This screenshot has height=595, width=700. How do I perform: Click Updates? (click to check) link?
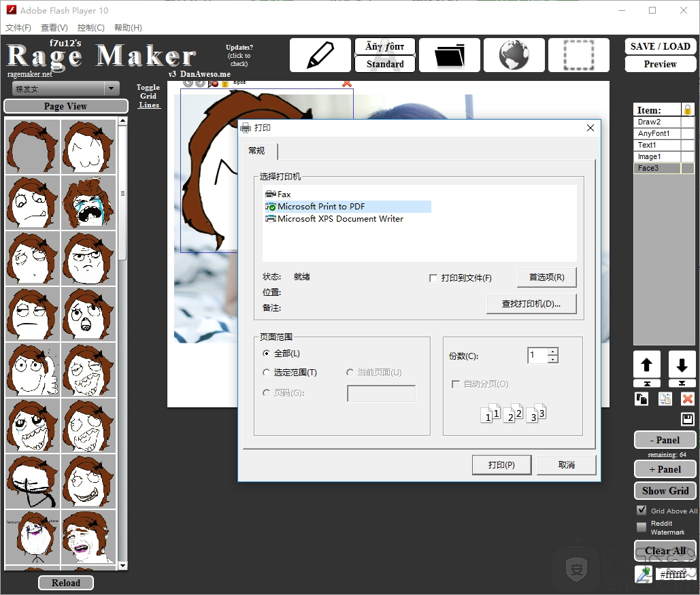click(x=239, y=55)
